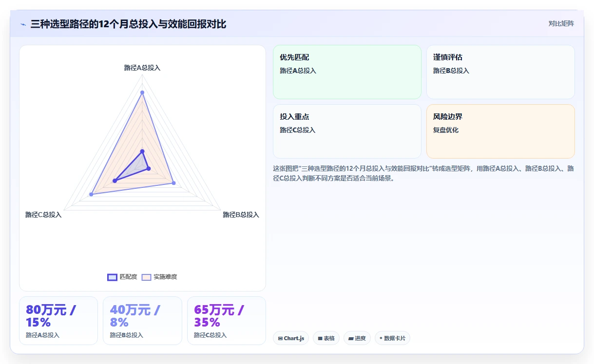Viewport: 594px width, 364px height.
Task: Click the 实施难度 data point on 路径B axis
Action: [x=174, y=183]
